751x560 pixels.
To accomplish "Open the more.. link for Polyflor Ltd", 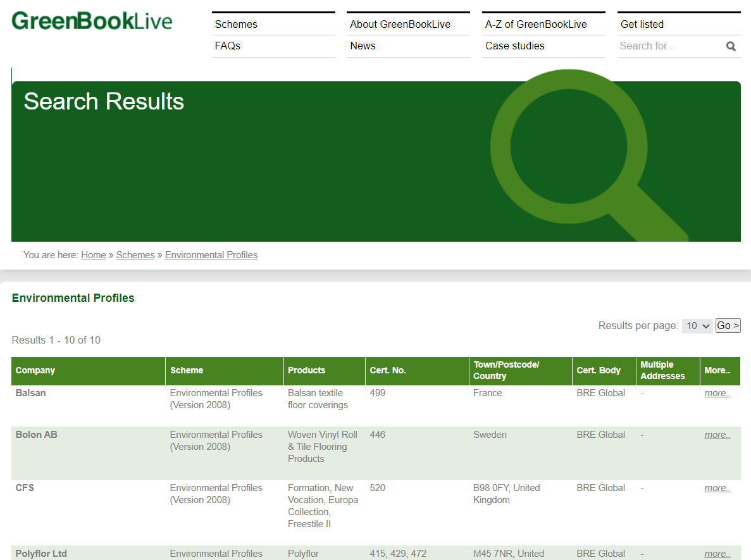I will point(717,554).
